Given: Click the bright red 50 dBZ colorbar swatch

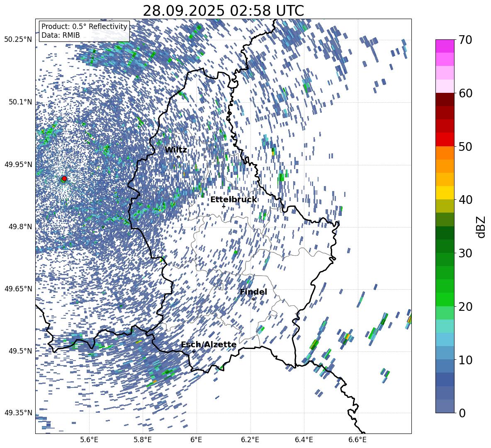Looking at the screenshot, I should 445,140.
